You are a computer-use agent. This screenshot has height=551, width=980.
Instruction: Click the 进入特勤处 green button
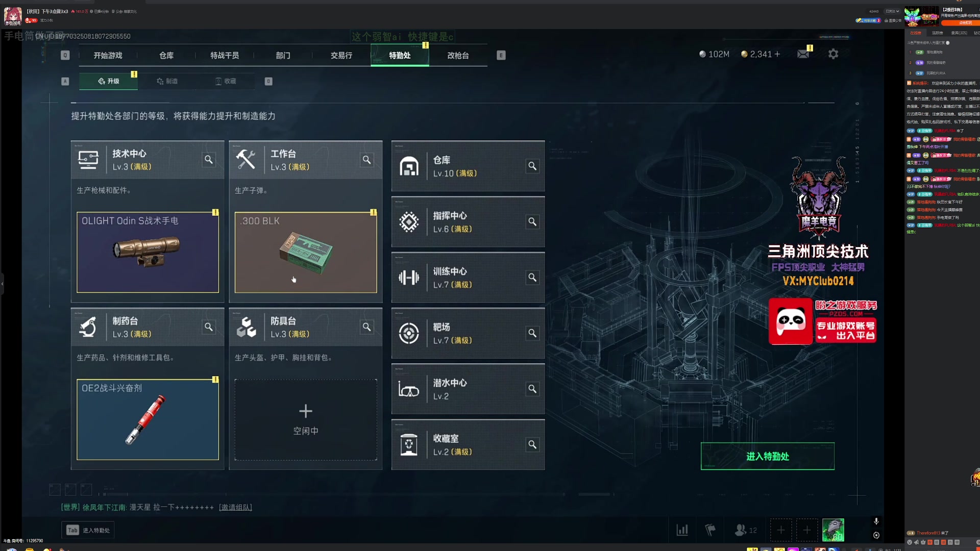pos(768,456)
